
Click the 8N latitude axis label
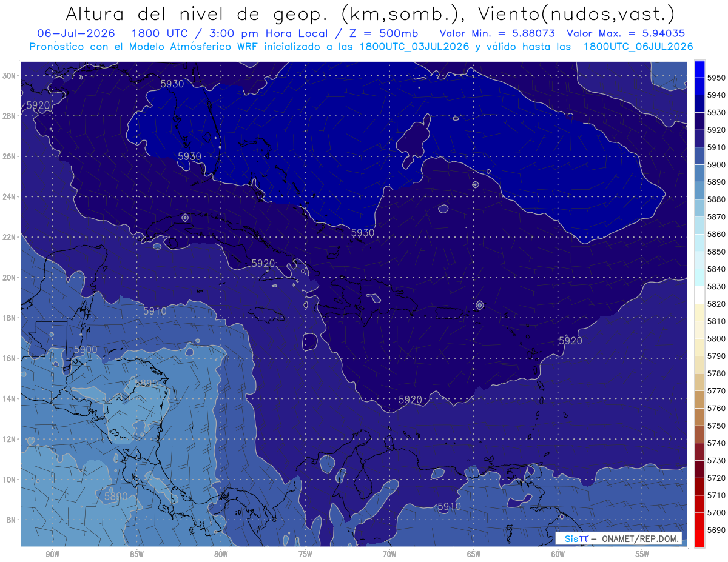(11, 520)
